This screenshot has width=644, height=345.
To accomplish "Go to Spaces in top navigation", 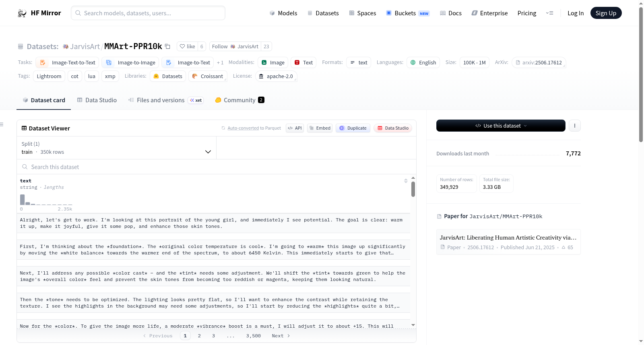I will click(x=362, y=13).
